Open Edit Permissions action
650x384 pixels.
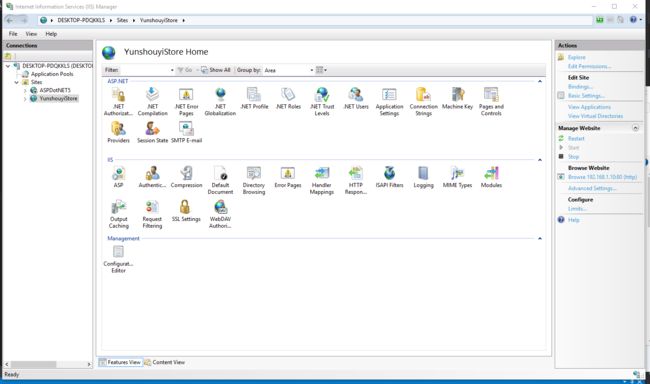589,66
